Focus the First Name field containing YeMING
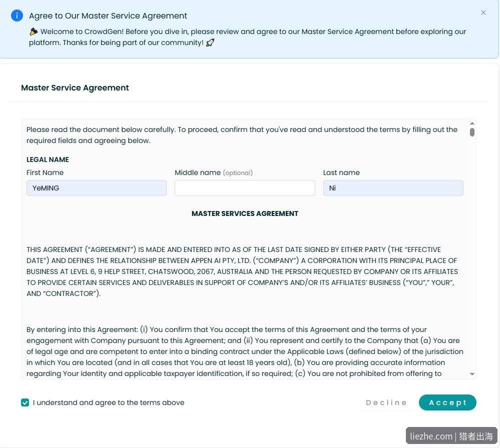The width and height of the screenshot is (500, 448). (x=97, y=188)
